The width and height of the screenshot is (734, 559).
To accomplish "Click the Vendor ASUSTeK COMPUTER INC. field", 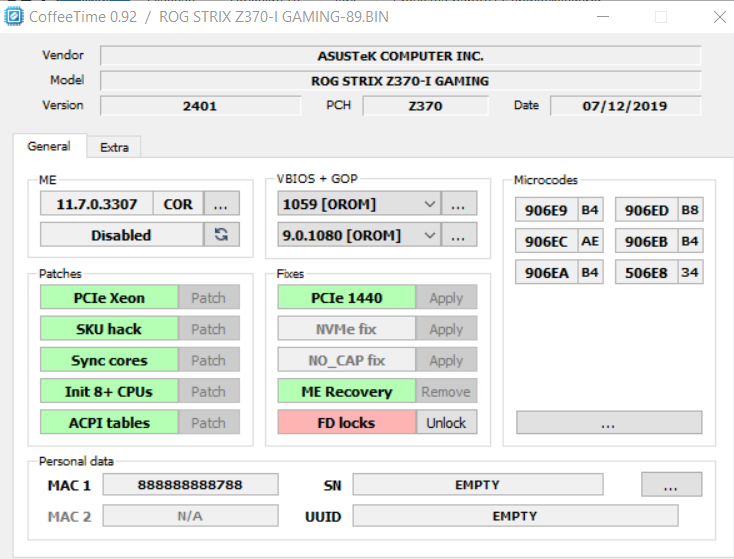I will pos(400,56).
